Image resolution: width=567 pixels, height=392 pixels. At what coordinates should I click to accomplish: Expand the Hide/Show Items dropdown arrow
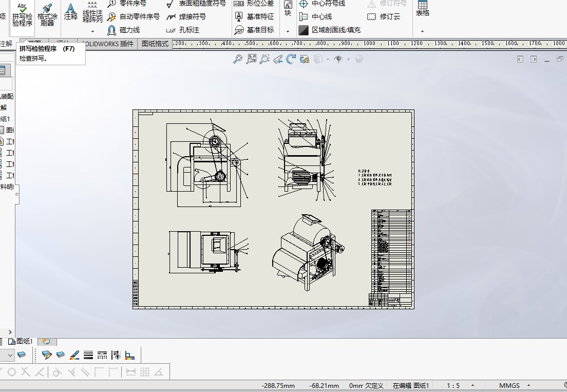348,59
